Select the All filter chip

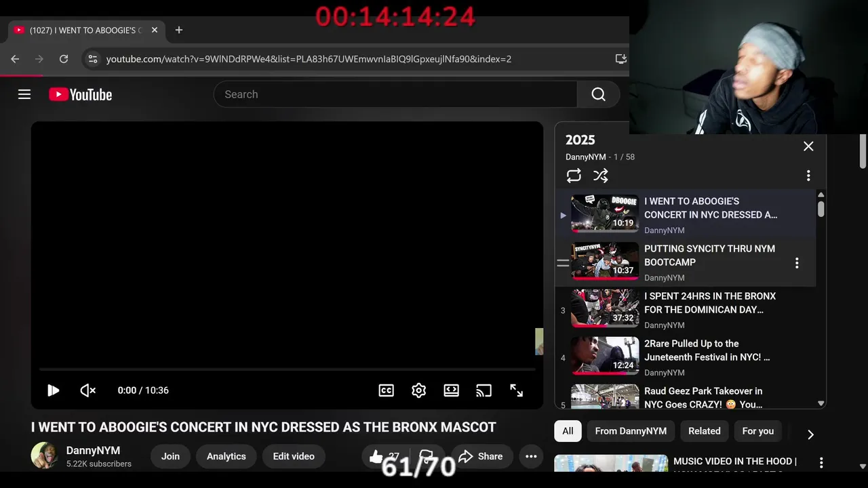pos(568,431)
